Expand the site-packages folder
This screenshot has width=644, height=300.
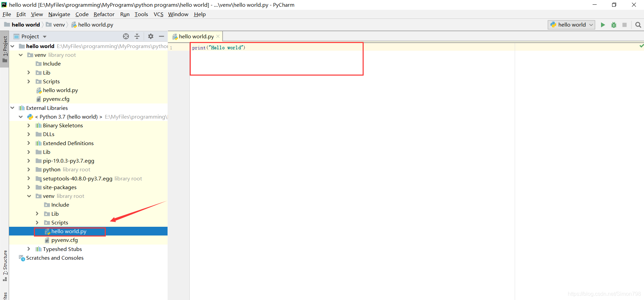[29, 187]
